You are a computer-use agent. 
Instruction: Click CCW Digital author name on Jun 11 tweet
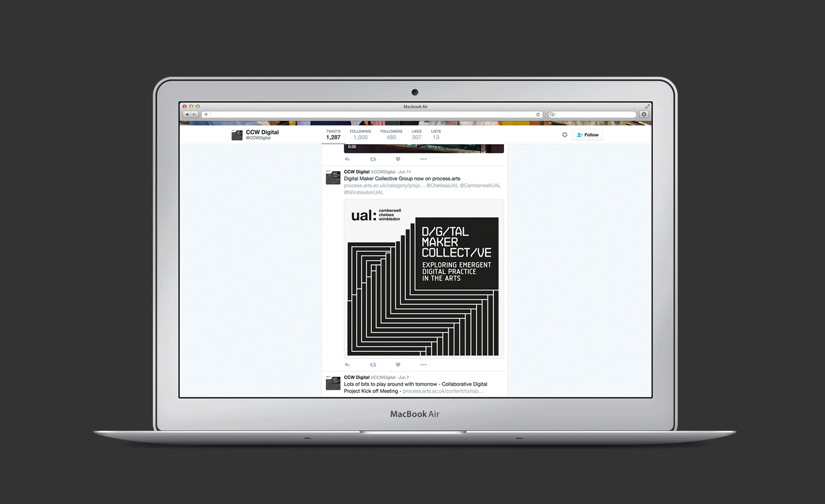pos(357,172)
